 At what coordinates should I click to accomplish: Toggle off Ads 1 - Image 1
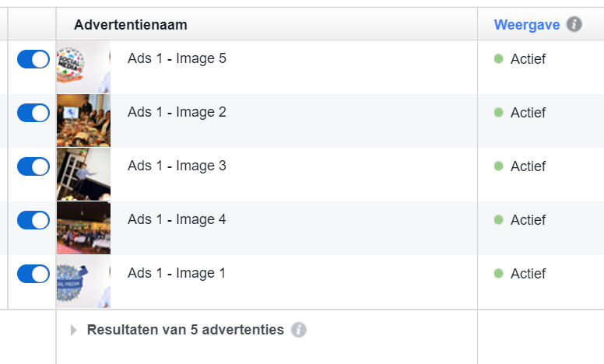(x=33, y=274)
